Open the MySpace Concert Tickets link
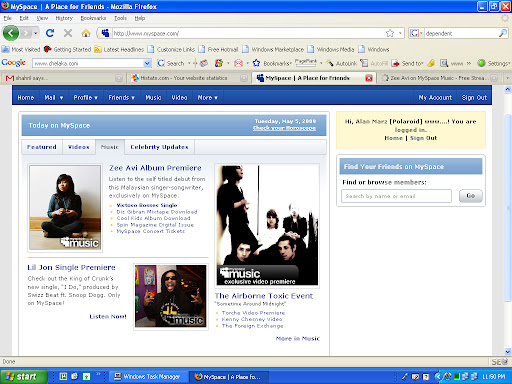512x384 pixels. 151,231
